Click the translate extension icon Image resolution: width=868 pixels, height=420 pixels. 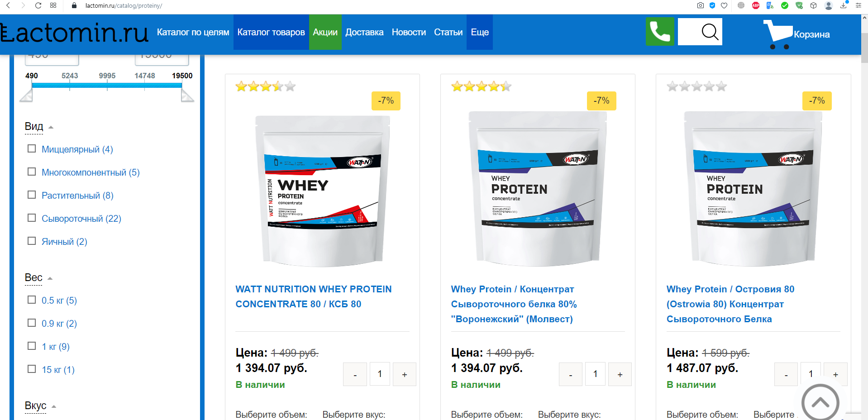pos(770,5)
